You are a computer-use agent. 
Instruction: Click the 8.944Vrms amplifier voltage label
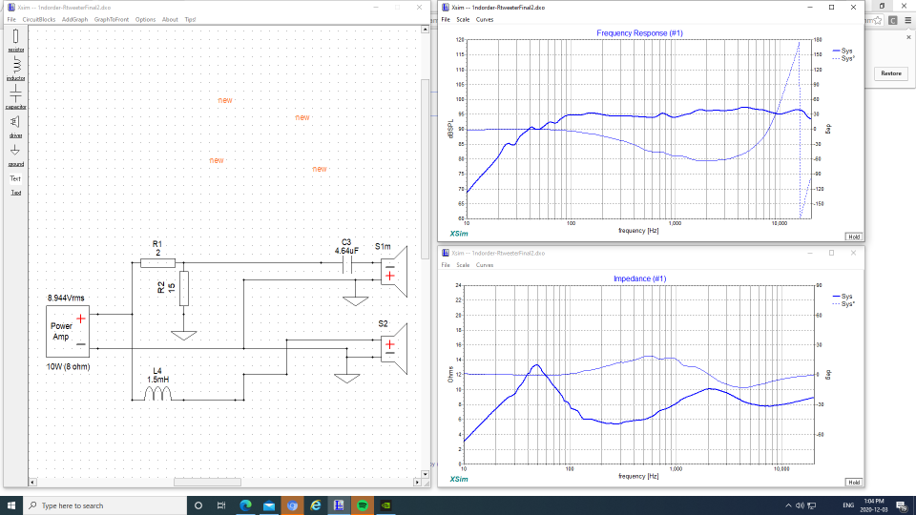click(x=66, y=298)
